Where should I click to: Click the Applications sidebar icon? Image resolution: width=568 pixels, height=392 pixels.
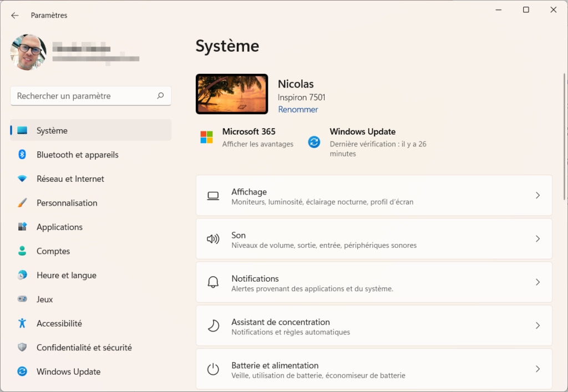point(22,227)
